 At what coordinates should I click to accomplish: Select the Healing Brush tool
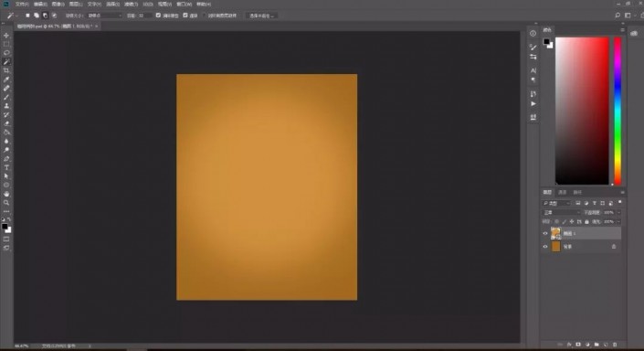[6, 89]
